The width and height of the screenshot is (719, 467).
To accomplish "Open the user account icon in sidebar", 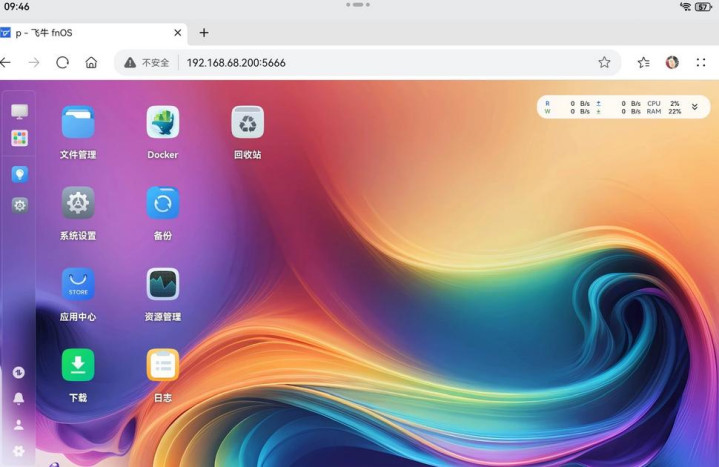I will [19, 425].
